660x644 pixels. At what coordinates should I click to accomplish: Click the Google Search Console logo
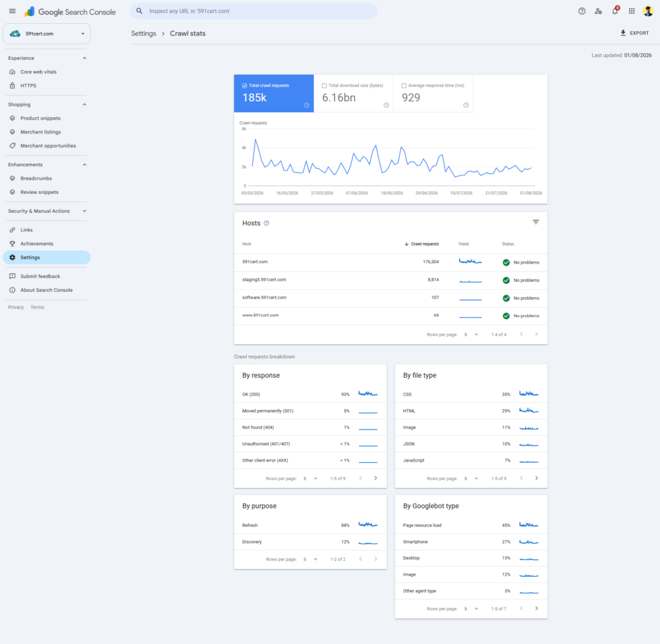70,12
